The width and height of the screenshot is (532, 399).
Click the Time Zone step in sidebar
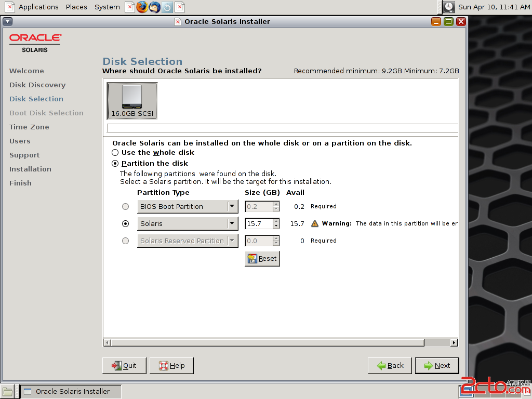pyautogui.click(x=29, y=127)
